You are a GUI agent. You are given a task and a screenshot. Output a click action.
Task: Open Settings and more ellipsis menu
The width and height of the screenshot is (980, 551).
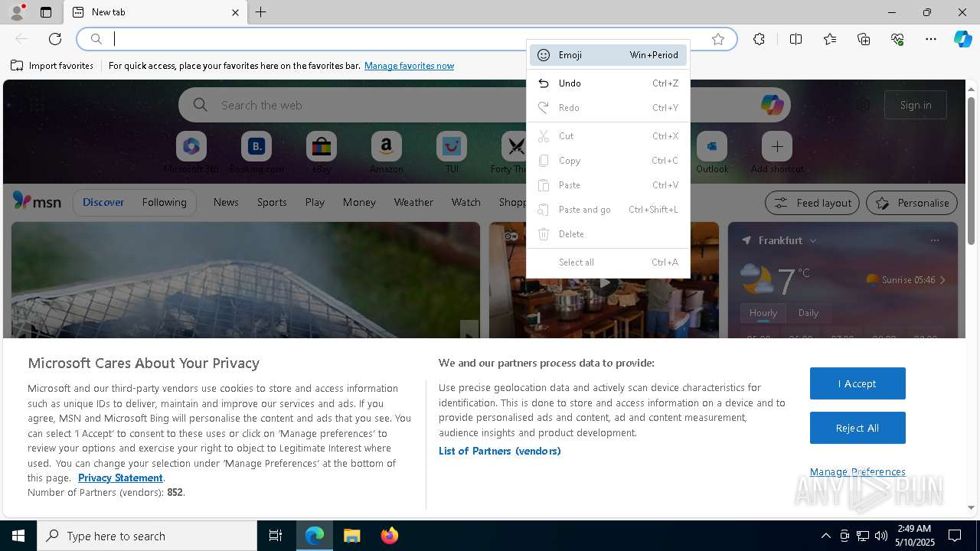pos(931,39)
